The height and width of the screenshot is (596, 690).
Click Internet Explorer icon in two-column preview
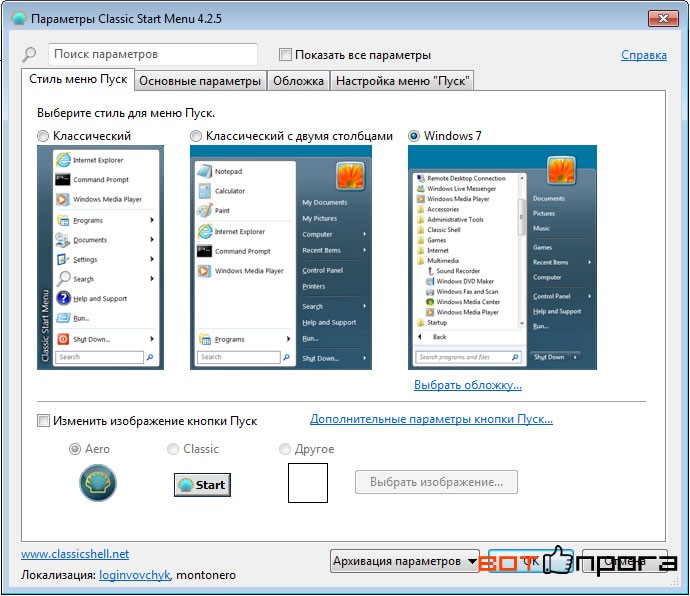(x=205, y=231)
